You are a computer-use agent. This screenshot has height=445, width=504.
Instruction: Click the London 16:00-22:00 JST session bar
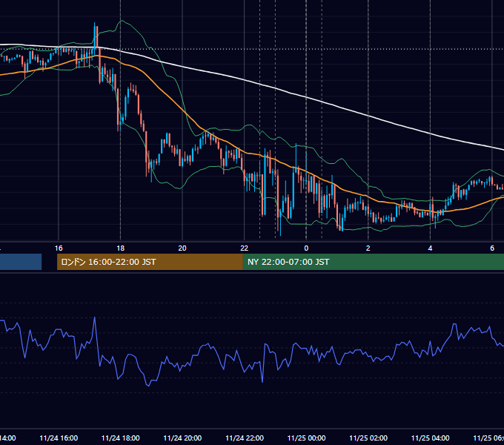150,262
